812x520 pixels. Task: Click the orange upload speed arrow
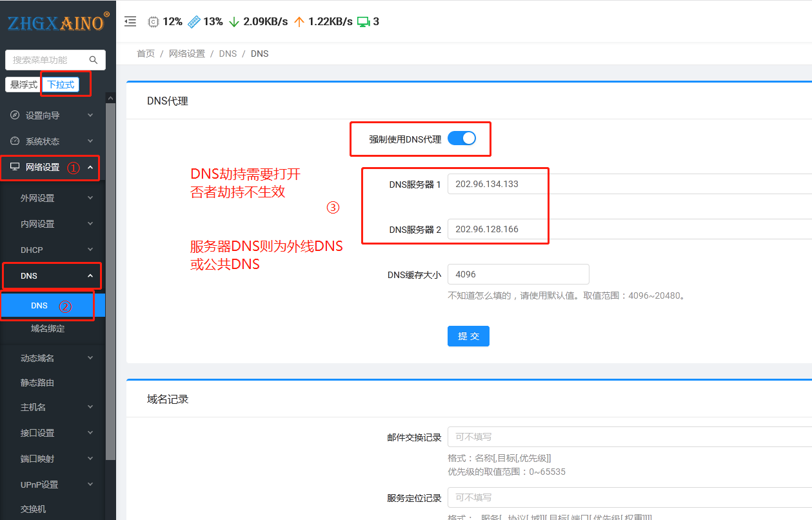tap(299, 21)
